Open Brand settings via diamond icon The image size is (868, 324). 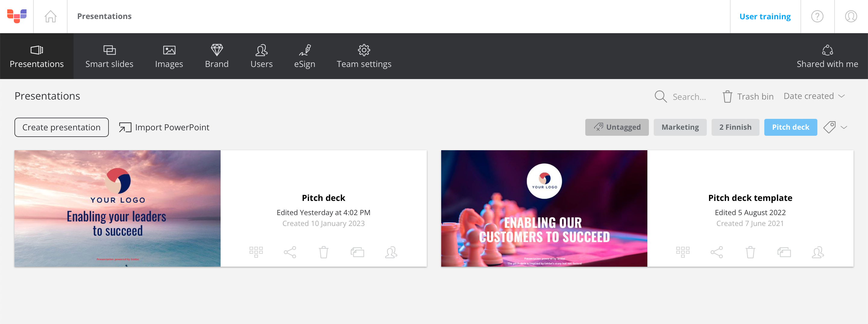tap(217, 56)
